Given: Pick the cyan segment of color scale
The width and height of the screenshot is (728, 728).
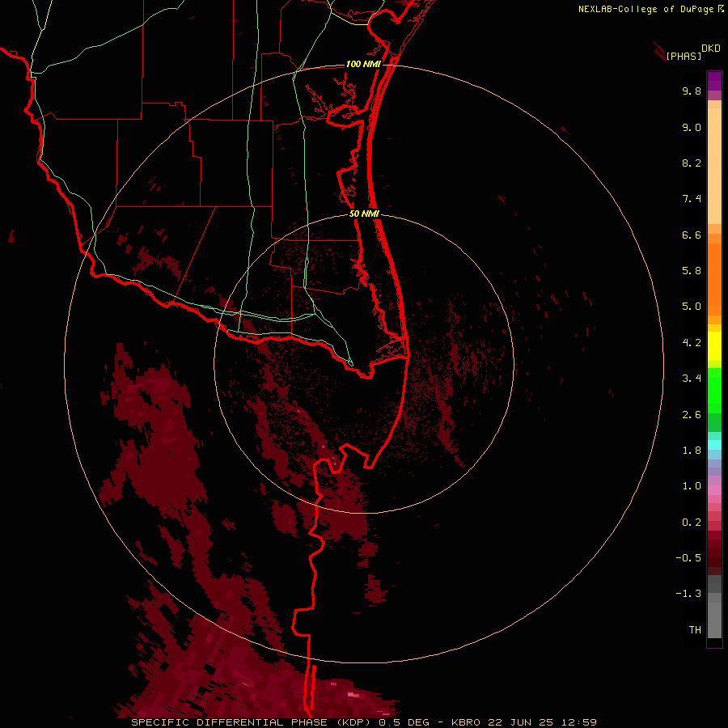Looking at the screenshot, I should click(714, 445).
